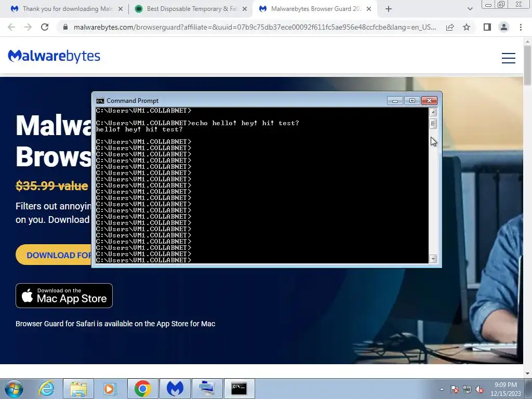Show hidden system tray icons

click(442, 389)
